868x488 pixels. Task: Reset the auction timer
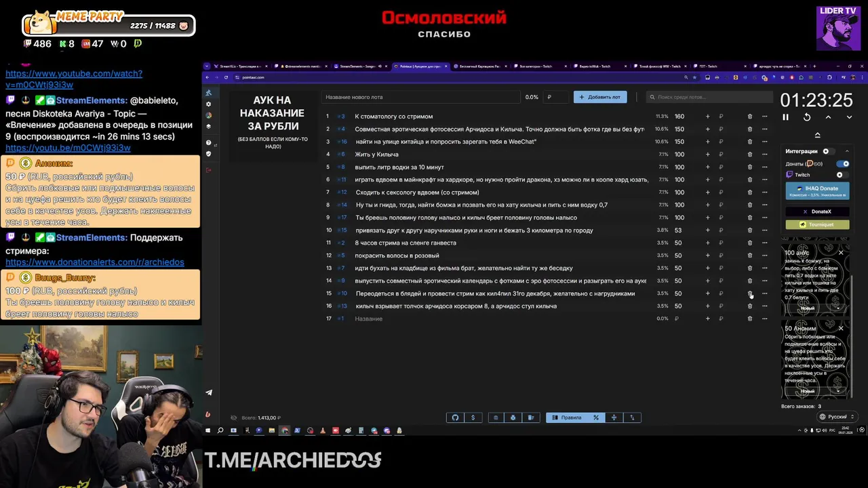[807, 117]
